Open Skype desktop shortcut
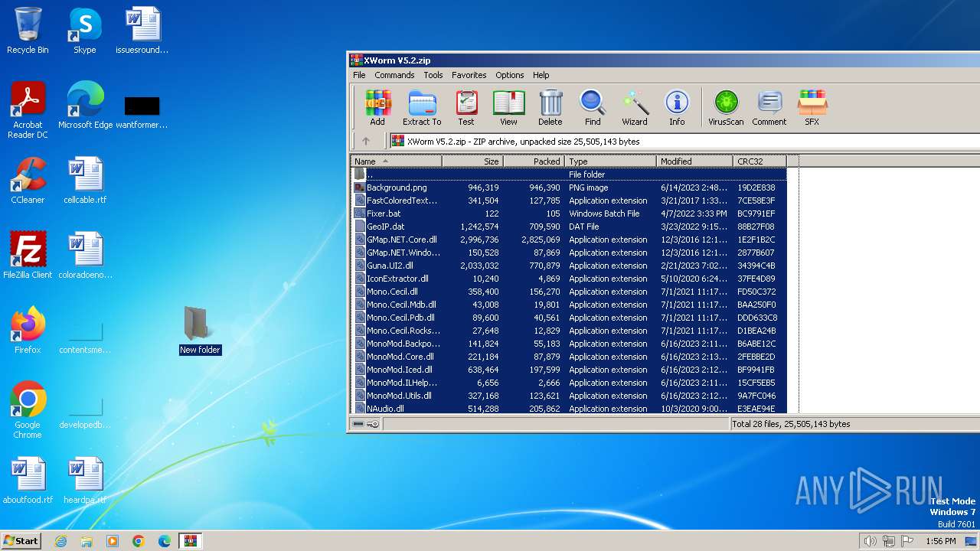 point(84,31)
